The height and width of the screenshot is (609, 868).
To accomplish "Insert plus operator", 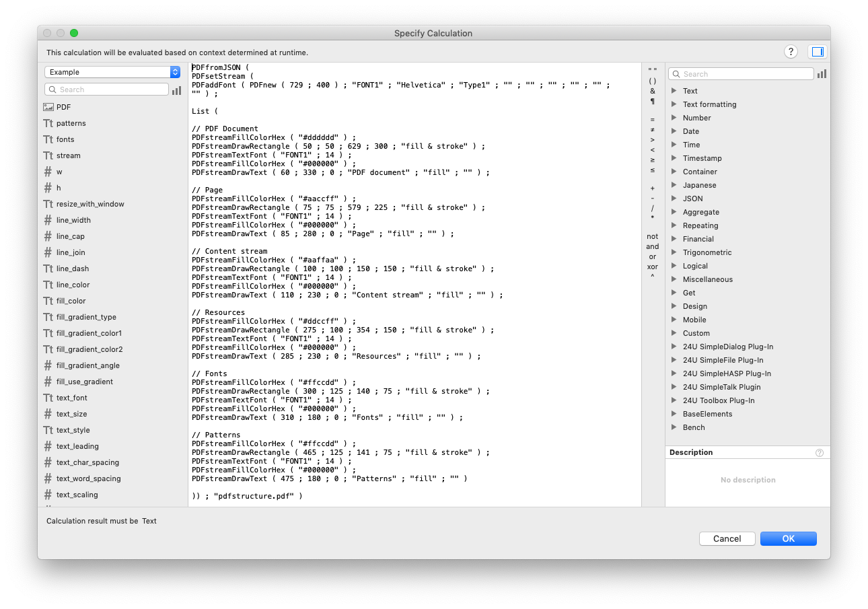I will (x=653, y=188).
